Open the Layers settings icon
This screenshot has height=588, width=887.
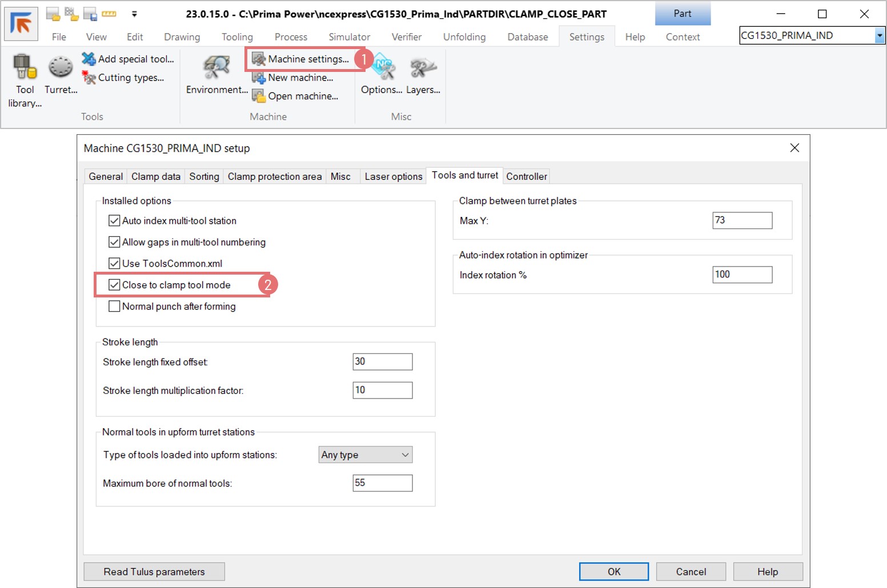[423, 69]
